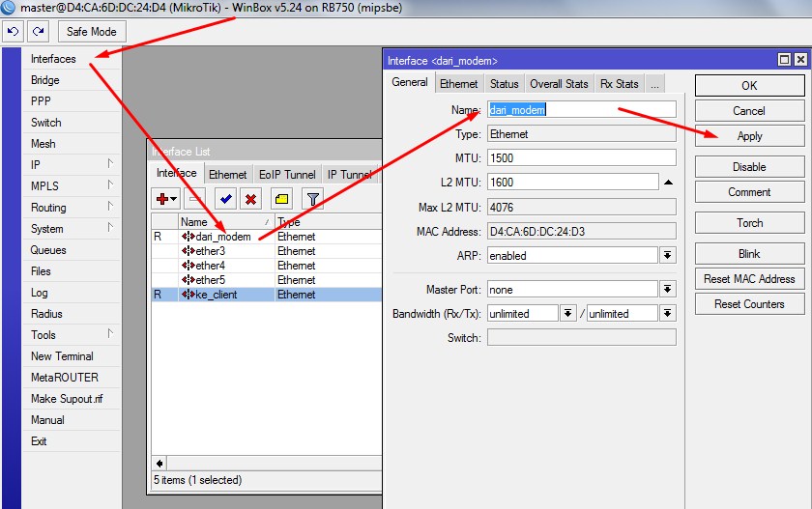812x509 pixels.
Task: Switch to Ethernet tab in Interface List
Action: (x=227, y=175)
